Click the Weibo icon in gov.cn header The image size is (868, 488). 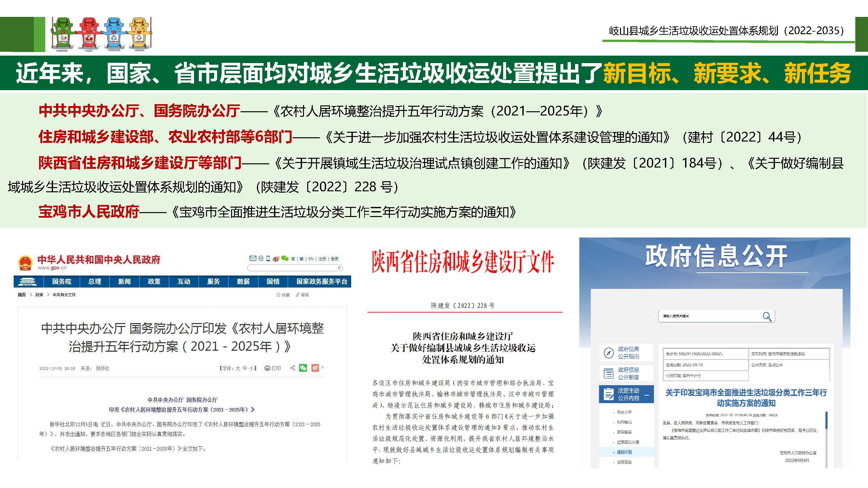(x=276, y=259)
